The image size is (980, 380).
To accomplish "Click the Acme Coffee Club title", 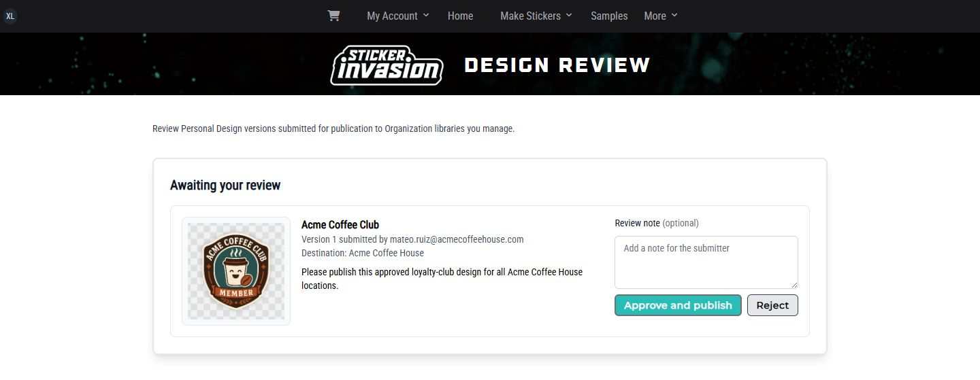I will coord(340,224).
